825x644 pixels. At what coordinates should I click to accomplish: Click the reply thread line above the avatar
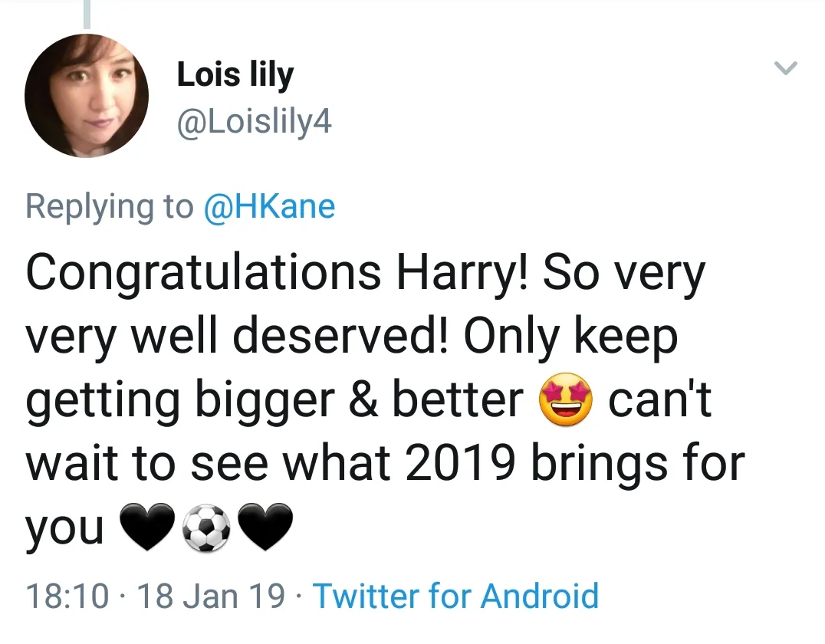(x=87, y=14)
